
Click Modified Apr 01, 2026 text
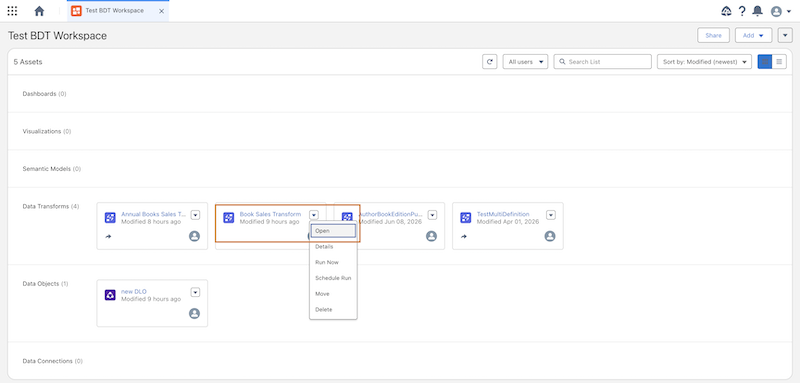508,222
